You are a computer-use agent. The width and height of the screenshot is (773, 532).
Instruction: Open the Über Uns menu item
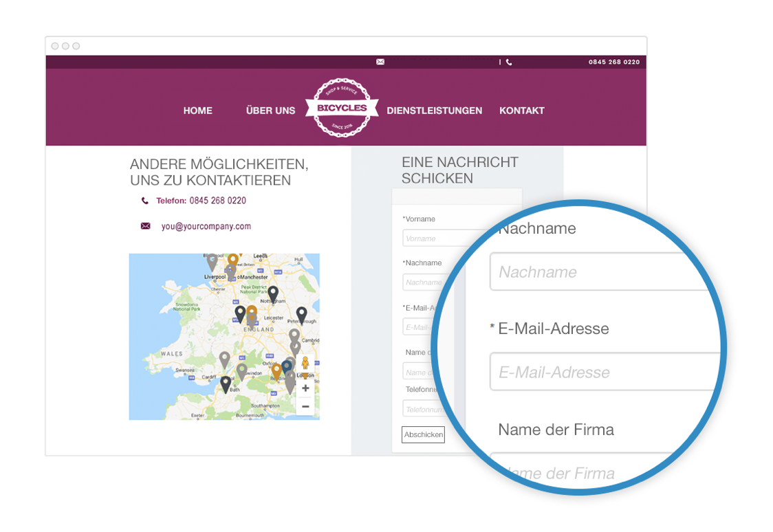pos(271,111)
